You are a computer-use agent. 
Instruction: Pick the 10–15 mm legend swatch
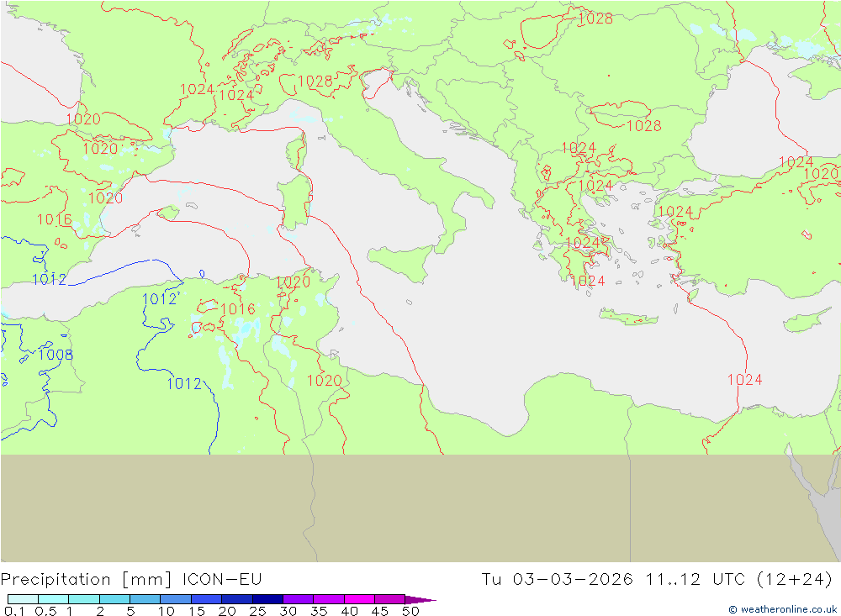point(176,599)
